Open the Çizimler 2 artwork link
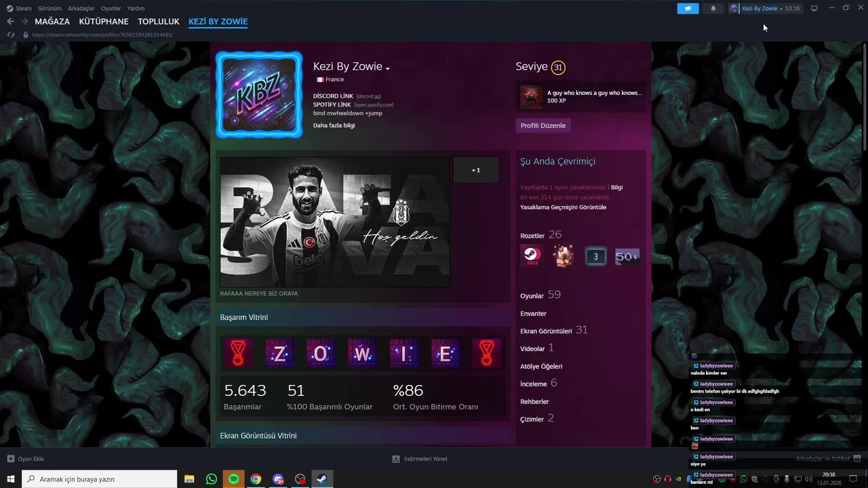The width and height of the screenshot is (868, 488). 536,418
